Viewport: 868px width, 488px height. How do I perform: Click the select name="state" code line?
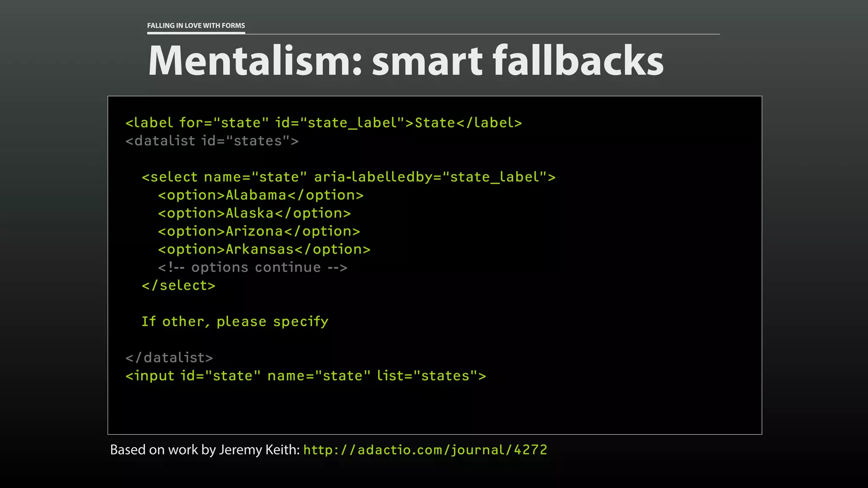[348, 177]
